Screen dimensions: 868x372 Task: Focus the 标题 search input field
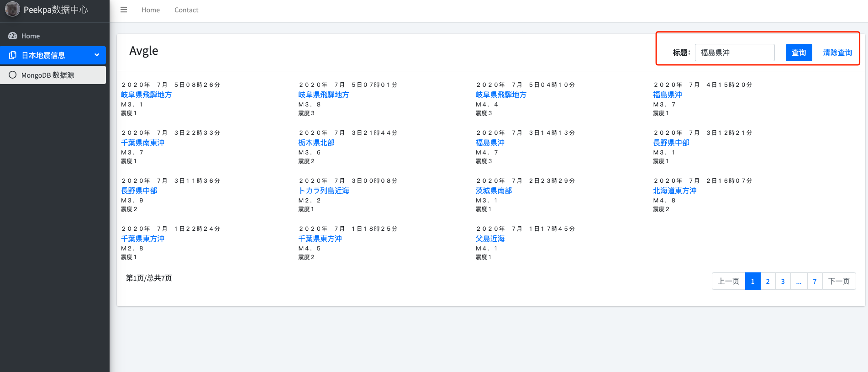pos(735,53)
